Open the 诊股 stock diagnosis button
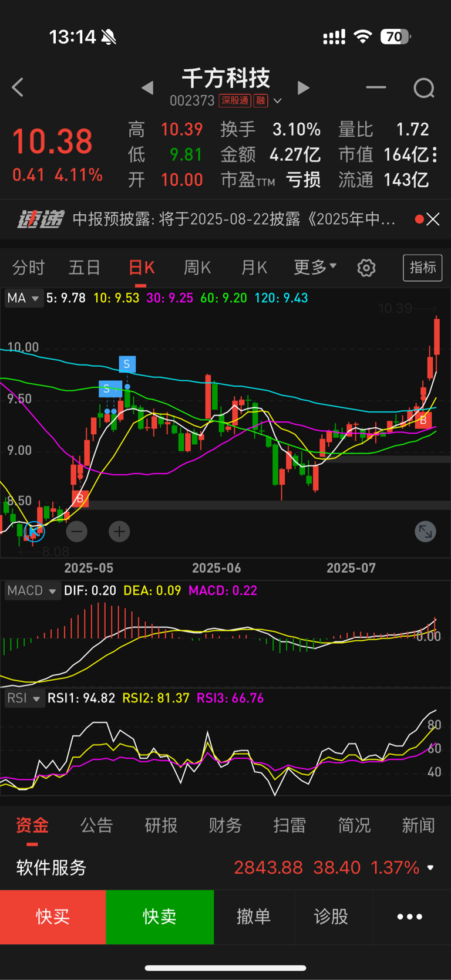The width and height of the screenshot is (451, 980). click(331, 917)
